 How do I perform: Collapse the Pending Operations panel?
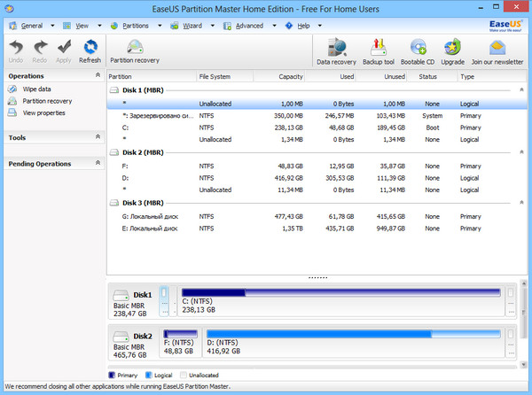coord(98,163)
